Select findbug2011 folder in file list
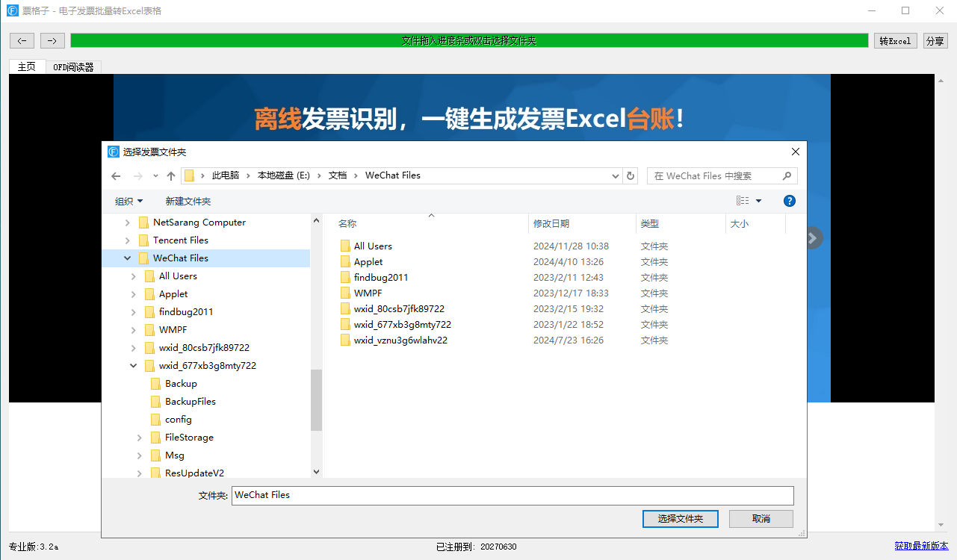This screenshot has height=560, width=957. click(381, 278)
